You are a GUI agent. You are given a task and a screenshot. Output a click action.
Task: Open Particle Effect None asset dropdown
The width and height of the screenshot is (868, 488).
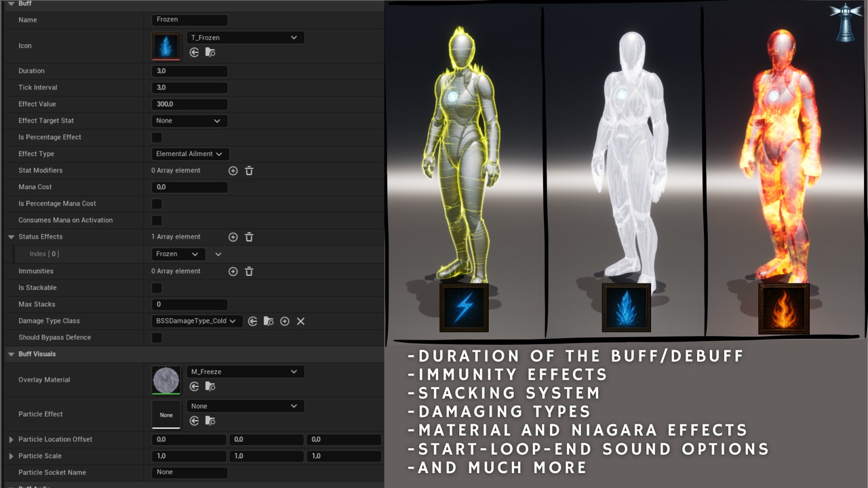[x=245, y=406]
